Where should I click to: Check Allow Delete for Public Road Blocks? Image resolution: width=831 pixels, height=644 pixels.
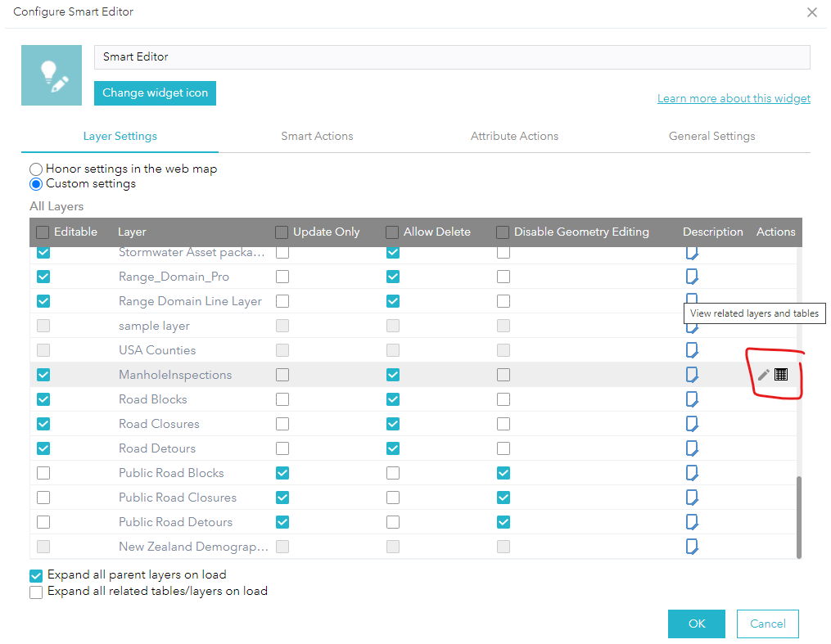click(393, 473)
